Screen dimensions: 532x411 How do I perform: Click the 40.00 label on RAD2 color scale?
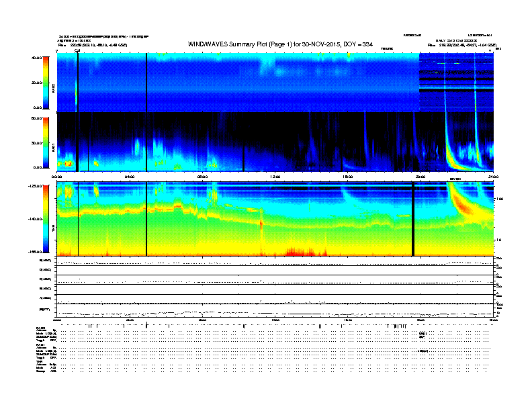(x=36, y=58)
